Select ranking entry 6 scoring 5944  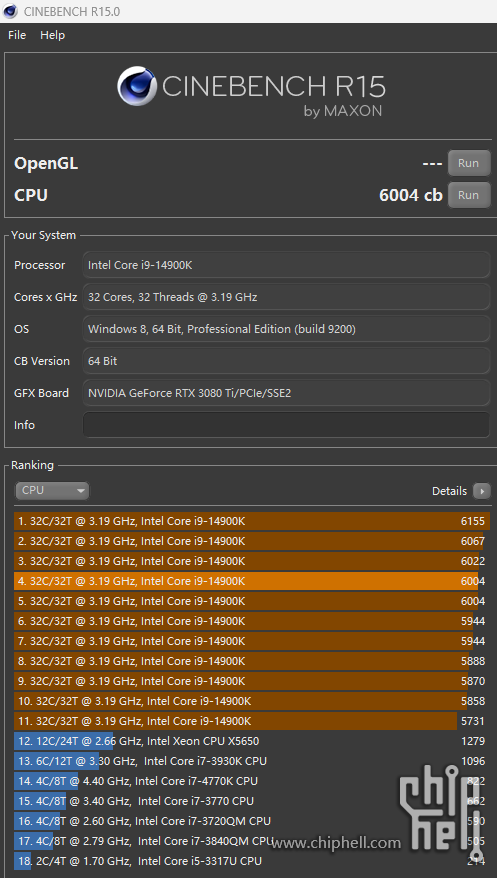(252, 621)
